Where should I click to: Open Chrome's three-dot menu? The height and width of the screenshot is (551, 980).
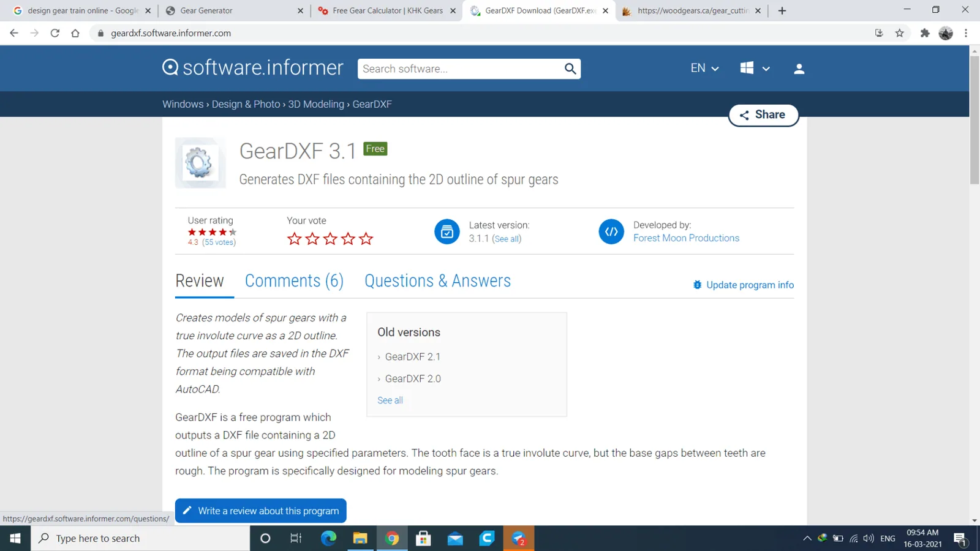tap(966, 33)
